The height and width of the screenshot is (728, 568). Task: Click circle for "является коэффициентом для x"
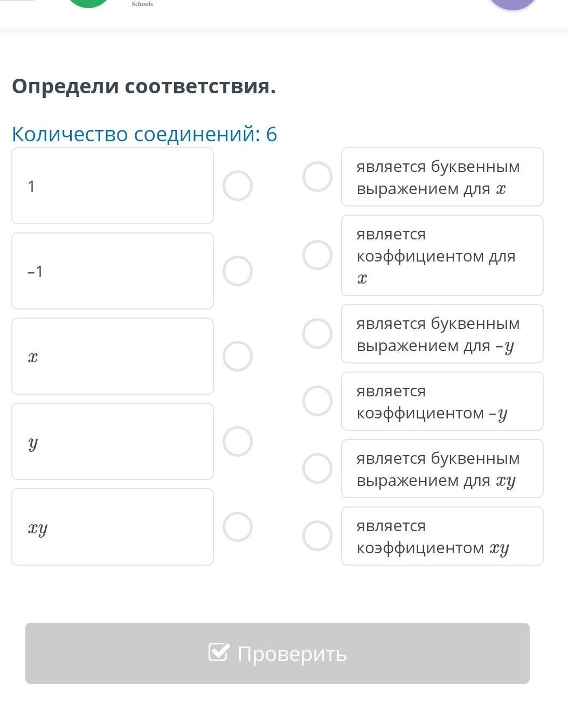(x=317, y=255)
